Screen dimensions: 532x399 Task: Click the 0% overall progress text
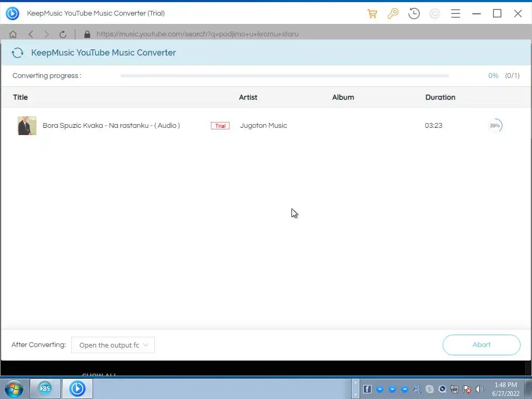pyautogui.click(x=494, y=76)
